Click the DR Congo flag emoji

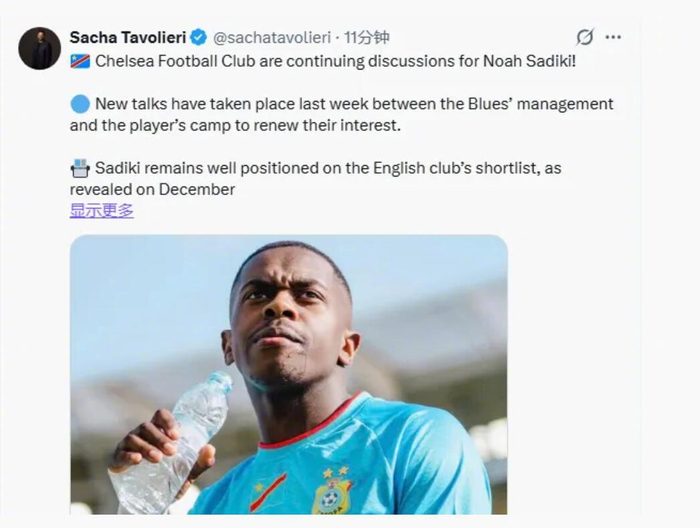click(x=80, y=61)
